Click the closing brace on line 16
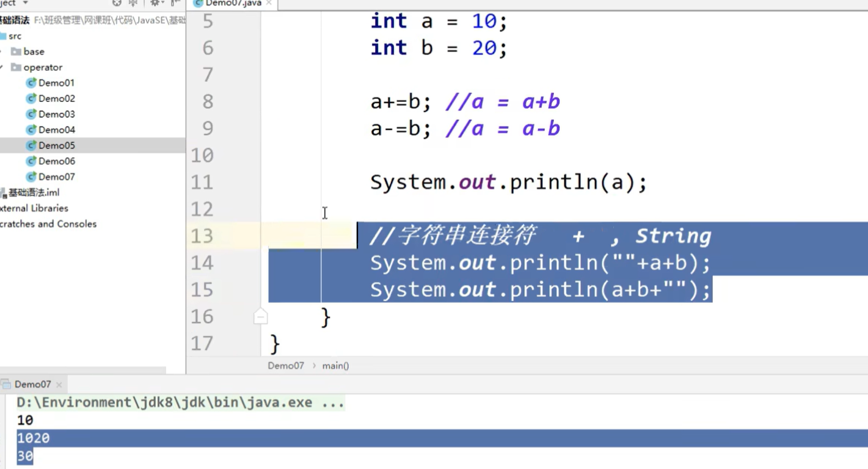 coord(326,317)
